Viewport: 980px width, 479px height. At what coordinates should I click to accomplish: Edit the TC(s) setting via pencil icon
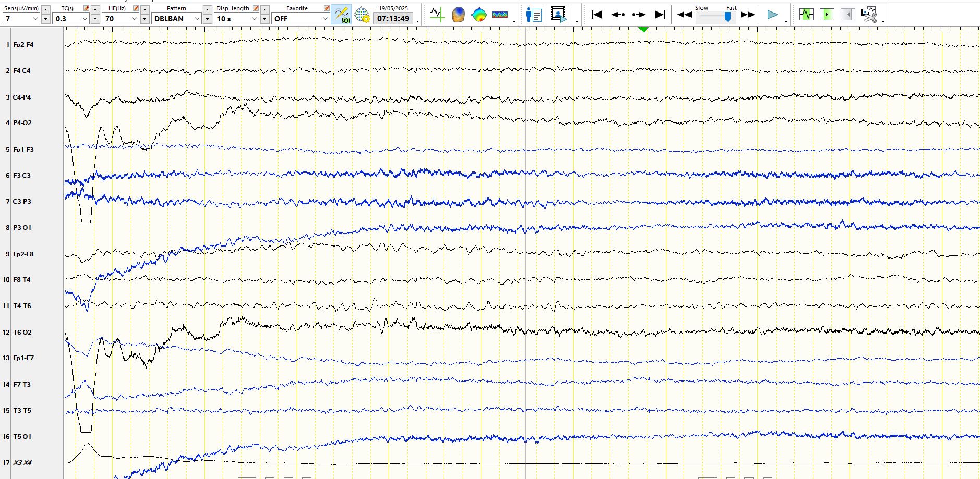(x=87, y=8)
